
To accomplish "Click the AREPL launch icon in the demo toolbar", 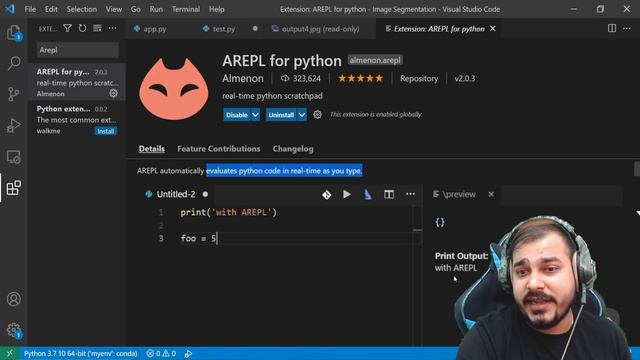I will (368, 194).
